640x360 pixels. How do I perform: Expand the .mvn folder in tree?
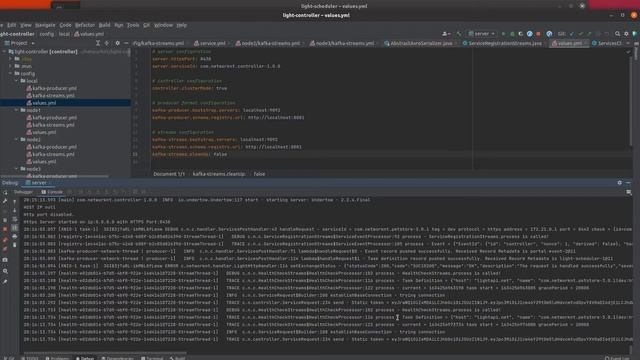click(11, 66)
